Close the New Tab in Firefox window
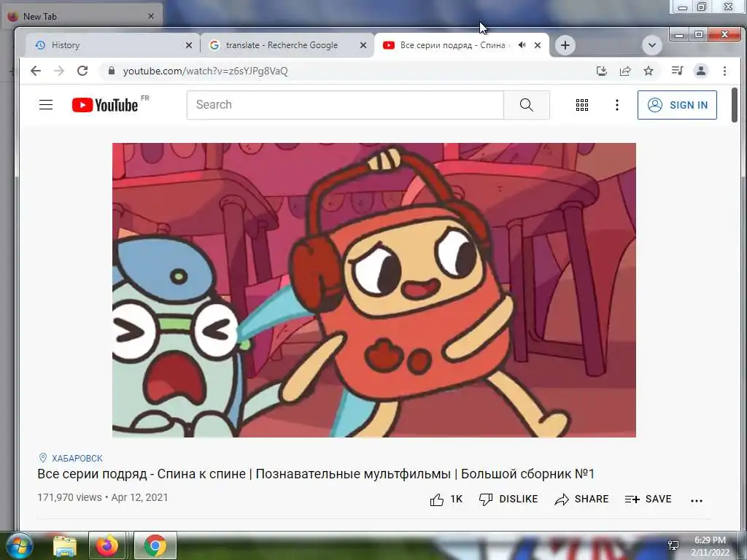Screen dimensions: 747x560 (150, 17)
